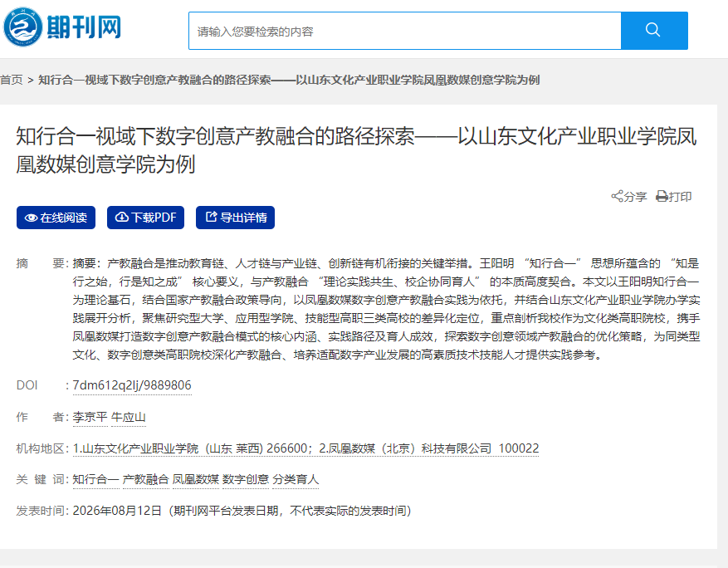Click the 期刊网 site logo
This screenshot has height=568, width=728.
(x=62, y=27)
